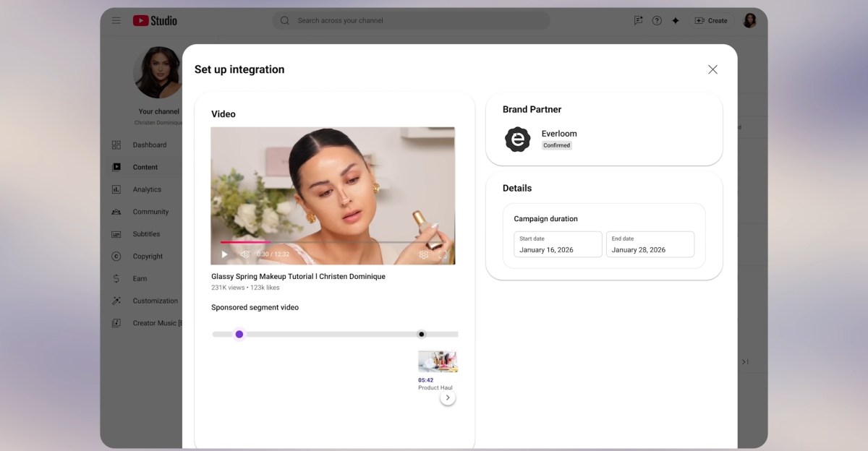Screen dimensions: 868x451
Task: Open the sidebar hamburger menu
Action: point(116,20)
